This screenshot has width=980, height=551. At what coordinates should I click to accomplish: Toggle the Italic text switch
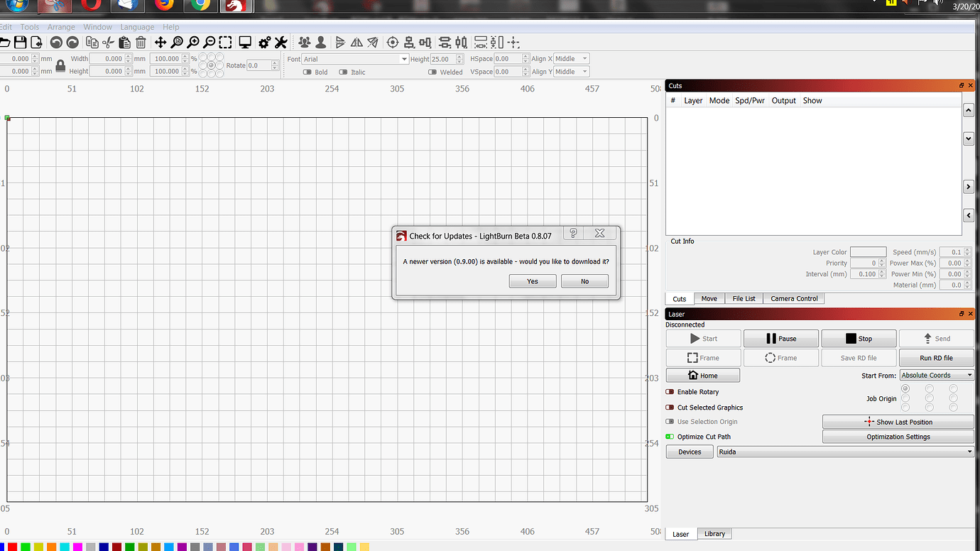[x=344, y=72]
